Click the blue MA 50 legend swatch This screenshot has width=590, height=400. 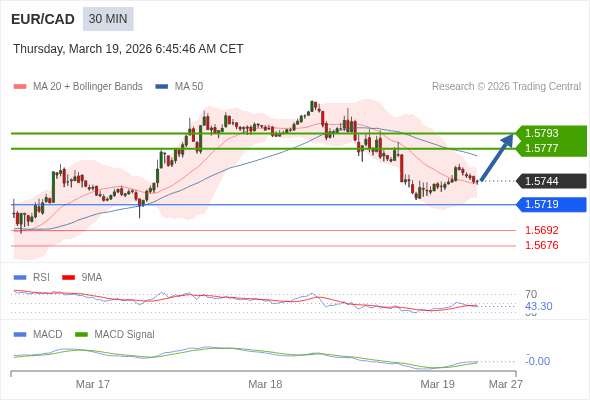coord(161,87)
